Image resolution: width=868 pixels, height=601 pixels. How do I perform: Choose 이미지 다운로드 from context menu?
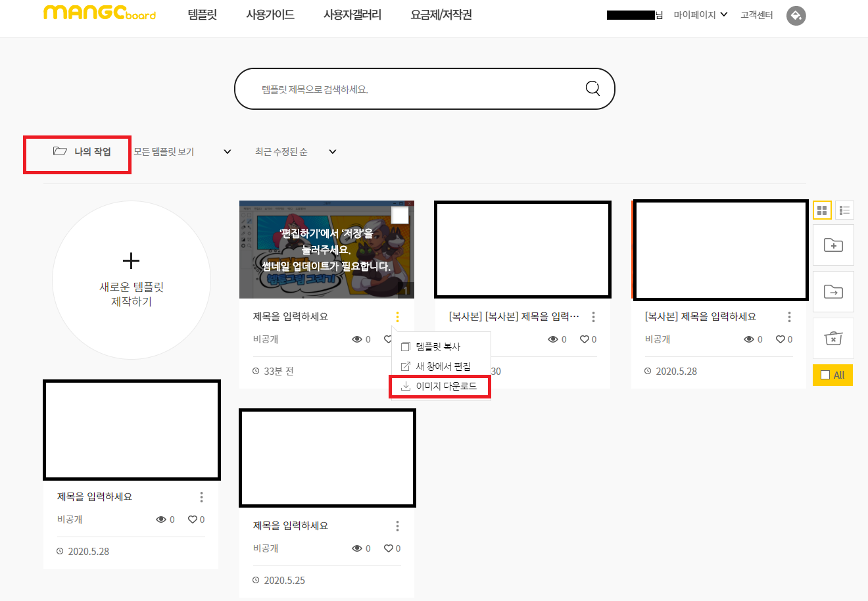pyautogui.click(x=439, y=387)
